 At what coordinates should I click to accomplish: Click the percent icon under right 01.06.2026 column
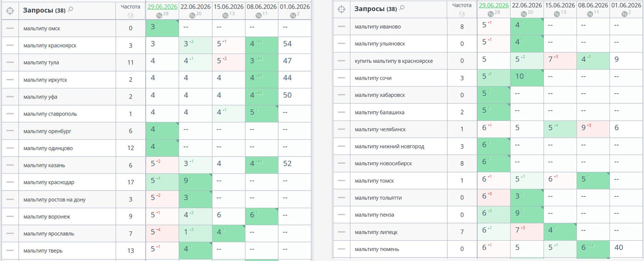tap(624, 14)
